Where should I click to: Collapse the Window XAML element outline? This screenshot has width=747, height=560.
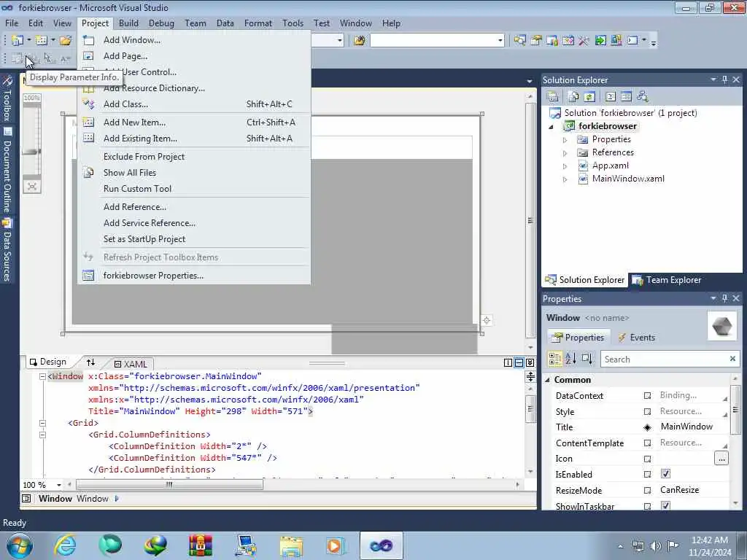coord(42,377)
